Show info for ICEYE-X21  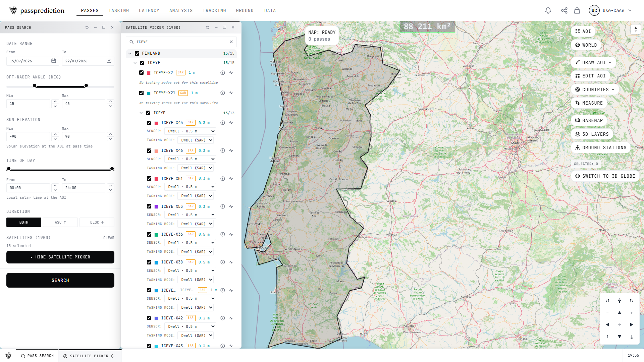click(x=222, y=93)
